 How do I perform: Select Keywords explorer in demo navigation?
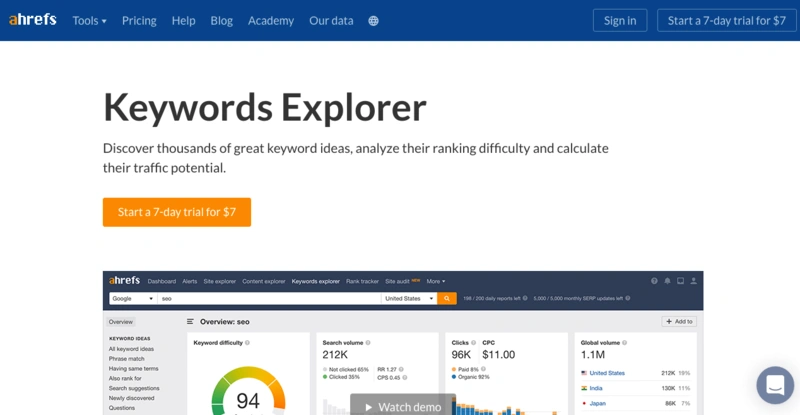point(315,281)
